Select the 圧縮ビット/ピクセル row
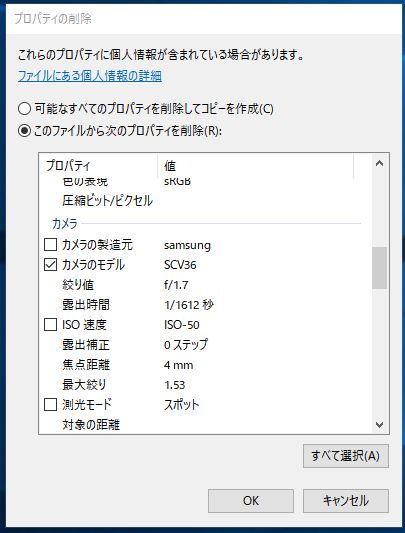405x533 pixels. 205,201
